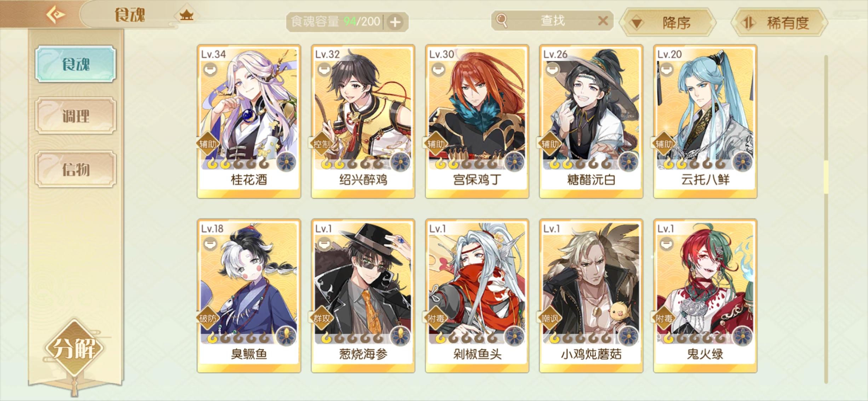Switch to the 信物 tab
This screenshot has width=868, height=401.
(76, 169)
